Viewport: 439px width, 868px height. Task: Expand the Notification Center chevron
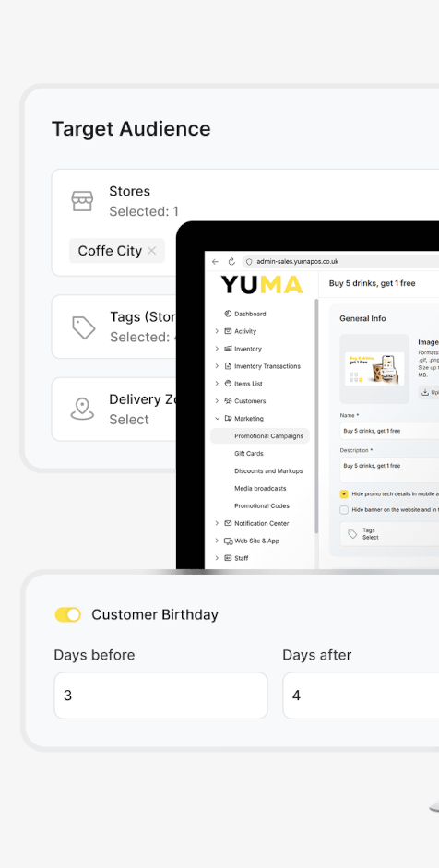[217, 523]
